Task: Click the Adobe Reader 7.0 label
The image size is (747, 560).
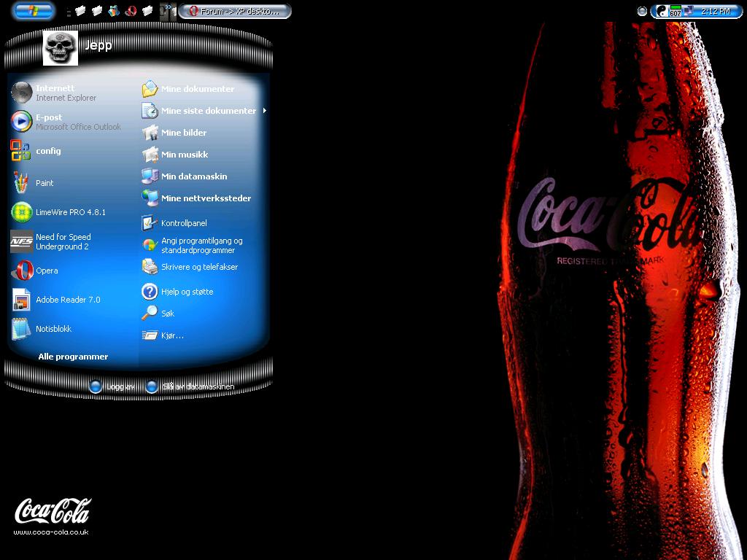Action: [x=68, y=300]
